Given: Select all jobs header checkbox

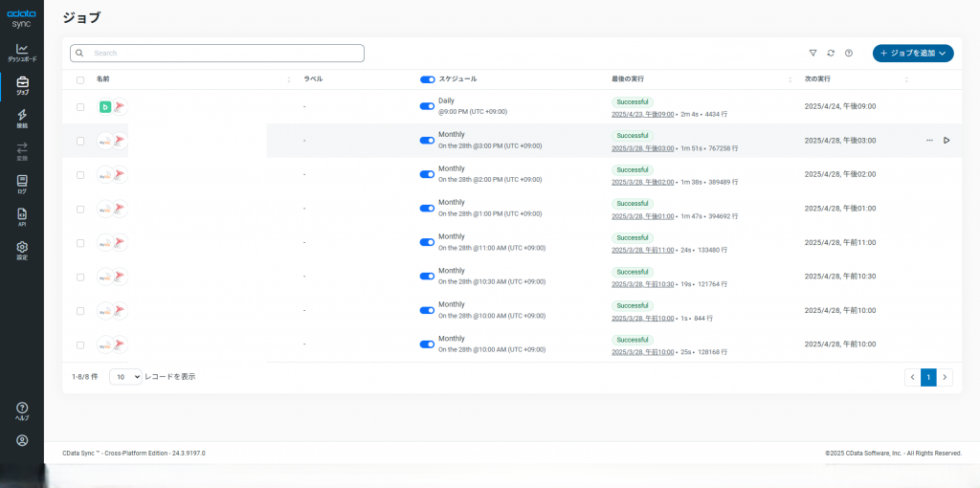Looking at the screenshot, I should [x=80, y=80].
